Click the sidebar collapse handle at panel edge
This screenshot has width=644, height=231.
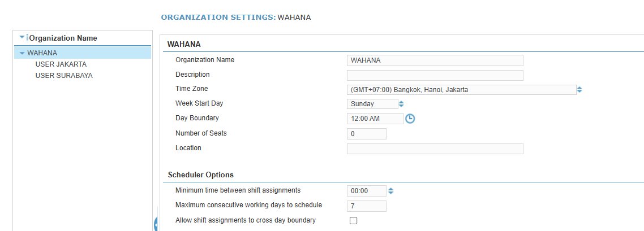[x=155, y=224]
